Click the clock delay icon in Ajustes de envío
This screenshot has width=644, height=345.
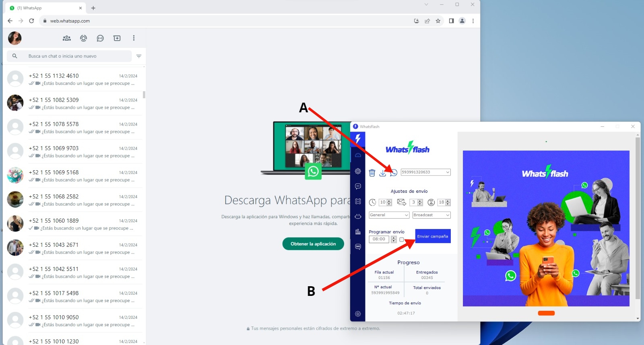pyautogui.click(x=373, y=202)
